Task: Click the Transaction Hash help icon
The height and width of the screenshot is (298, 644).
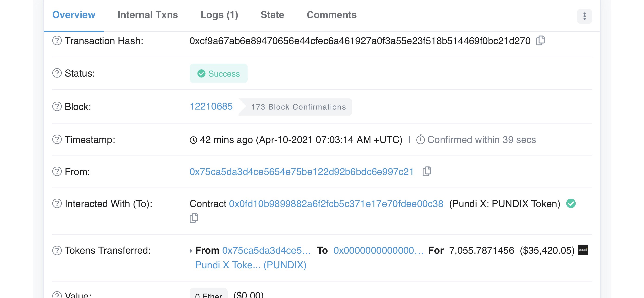Action: 57,41
